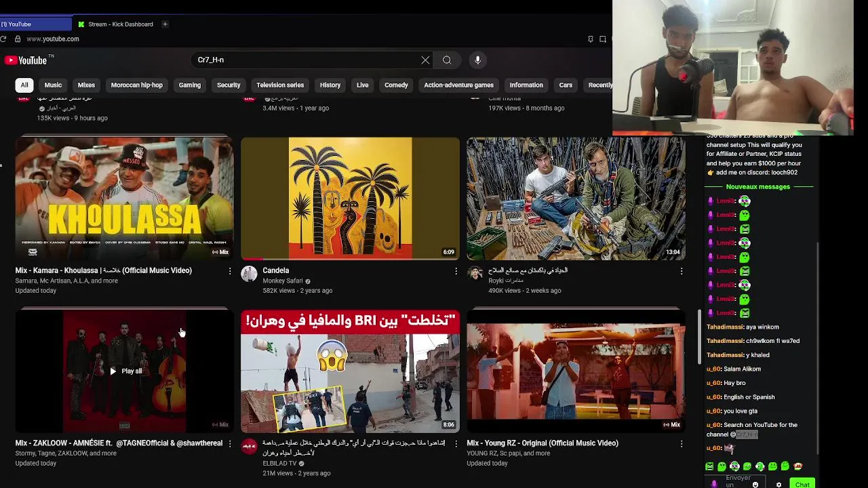The width and height of the screenshot is (868, 488).
Task: Filter feed by Gaming chip
Action: 190,85
